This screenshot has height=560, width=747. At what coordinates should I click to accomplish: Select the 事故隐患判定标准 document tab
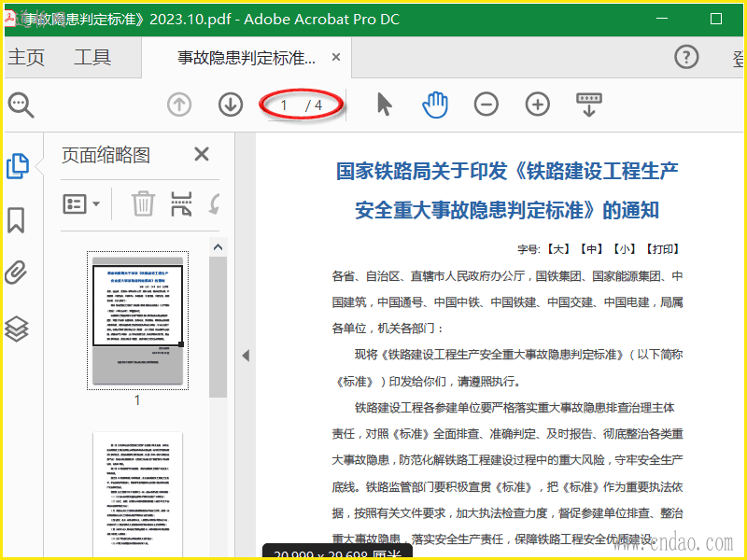click(x=247, y=58)
